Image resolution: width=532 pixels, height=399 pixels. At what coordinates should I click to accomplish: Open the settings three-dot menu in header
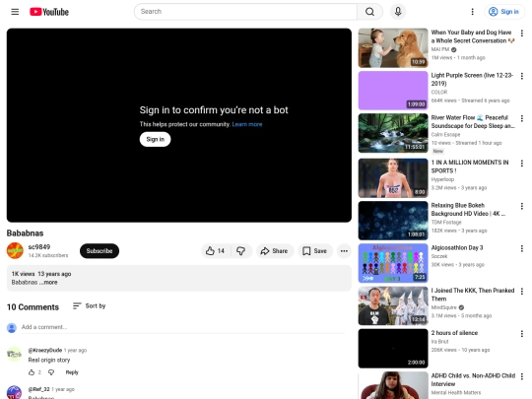(472, 12)
